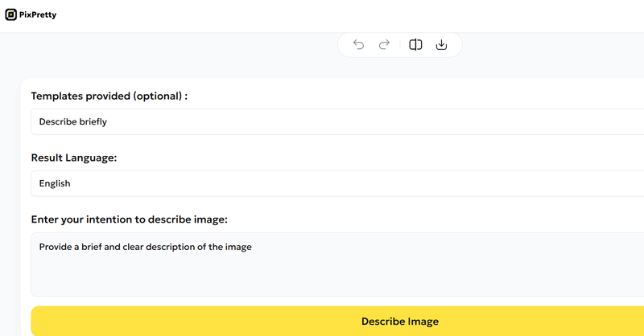
Task: Click the 'English' language value
Action: 55,183
